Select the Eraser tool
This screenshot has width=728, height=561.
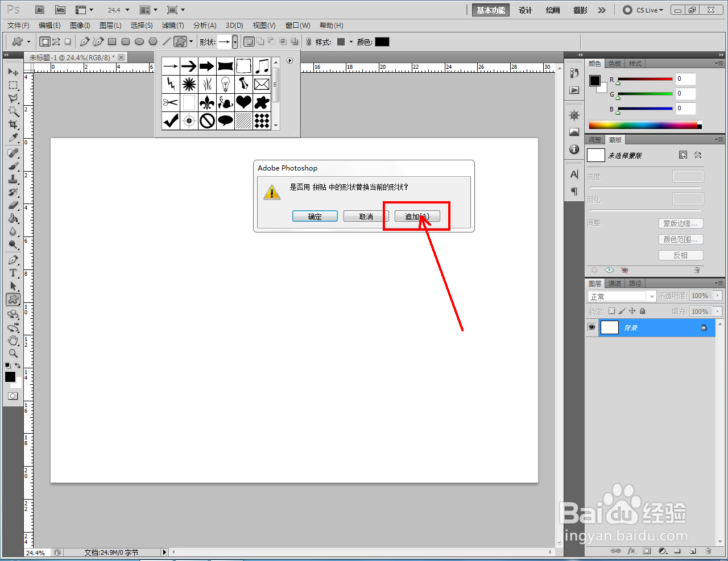pos(13,205)
